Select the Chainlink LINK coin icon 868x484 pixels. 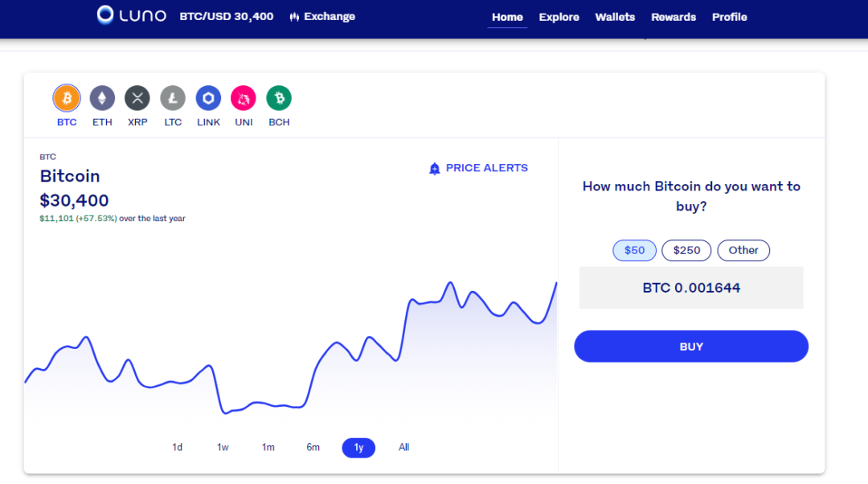[x=208, y=99]
